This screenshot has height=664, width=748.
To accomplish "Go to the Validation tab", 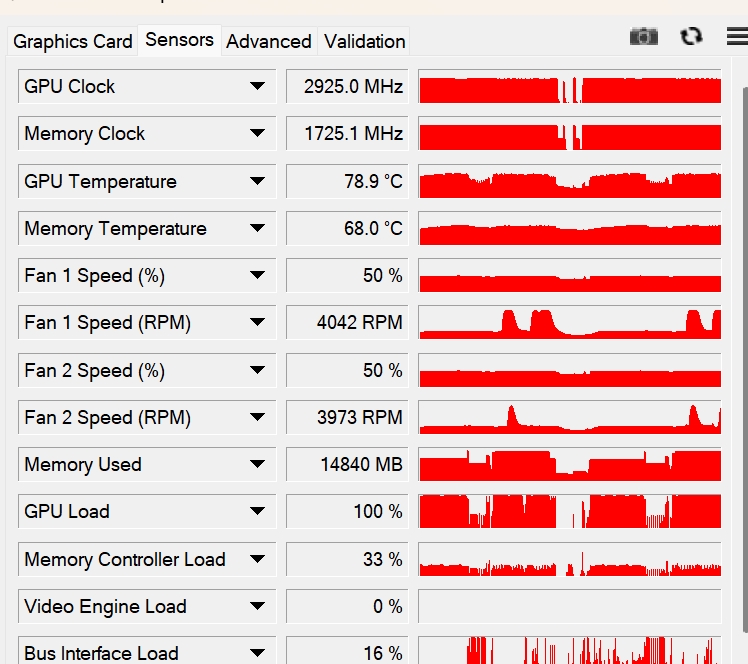I will [x=365, y=41].
